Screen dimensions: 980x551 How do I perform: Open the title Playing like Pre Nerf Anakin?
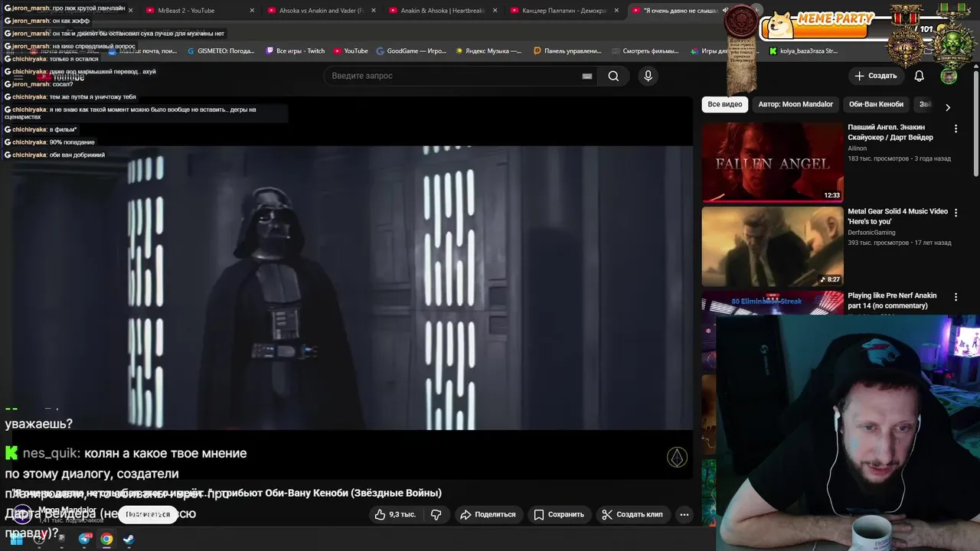tap(892, 301)
